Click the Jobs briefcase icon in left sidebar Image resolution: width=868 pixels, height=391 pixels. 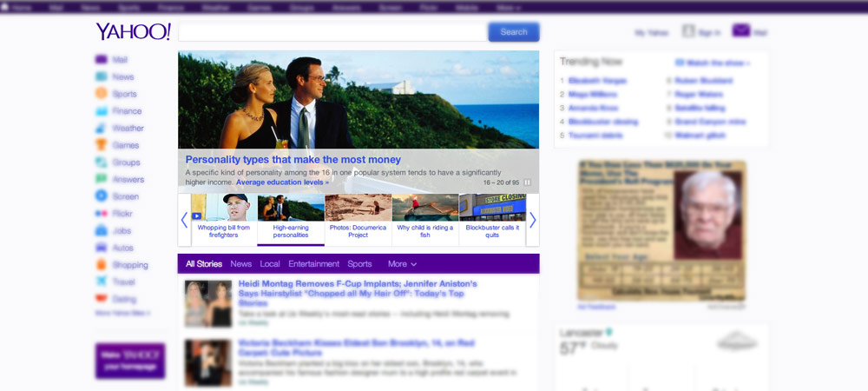(102, 230)
